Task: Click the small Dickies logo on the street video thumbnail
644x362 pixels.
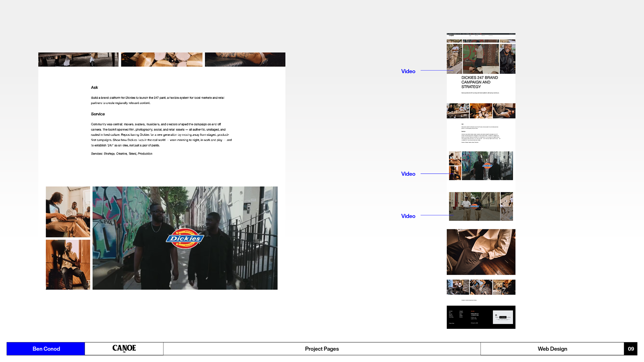Action: pyautogui.click(x=474, y=206)
